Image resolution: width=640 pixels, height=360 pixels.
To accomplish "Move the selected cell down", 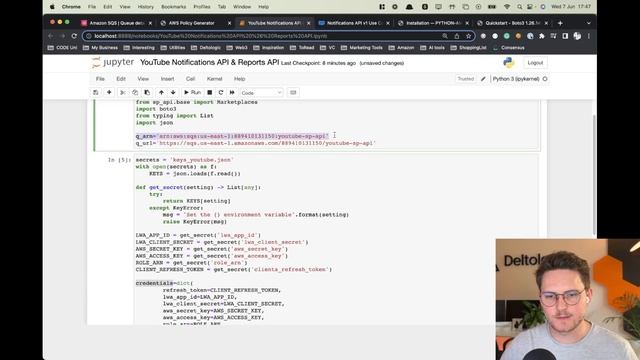I will click(173, 93).
